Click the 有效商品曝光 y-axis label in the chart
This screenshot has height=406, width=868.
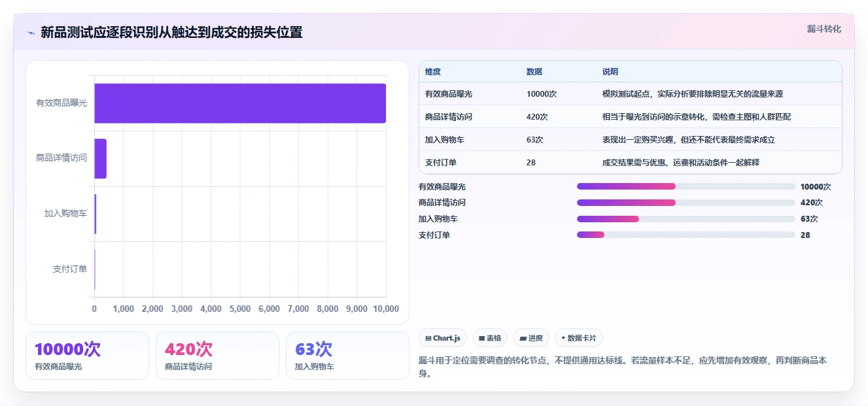pos(61,103)
